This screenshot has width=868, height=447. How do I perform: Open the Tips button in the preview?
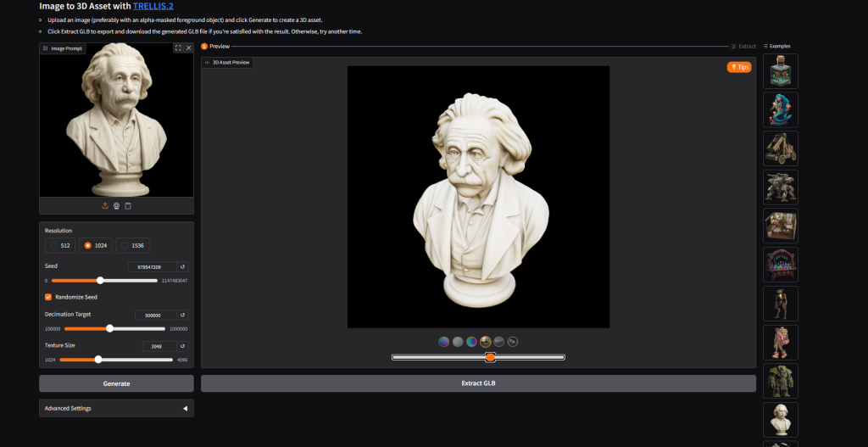[x=738, y=67]
